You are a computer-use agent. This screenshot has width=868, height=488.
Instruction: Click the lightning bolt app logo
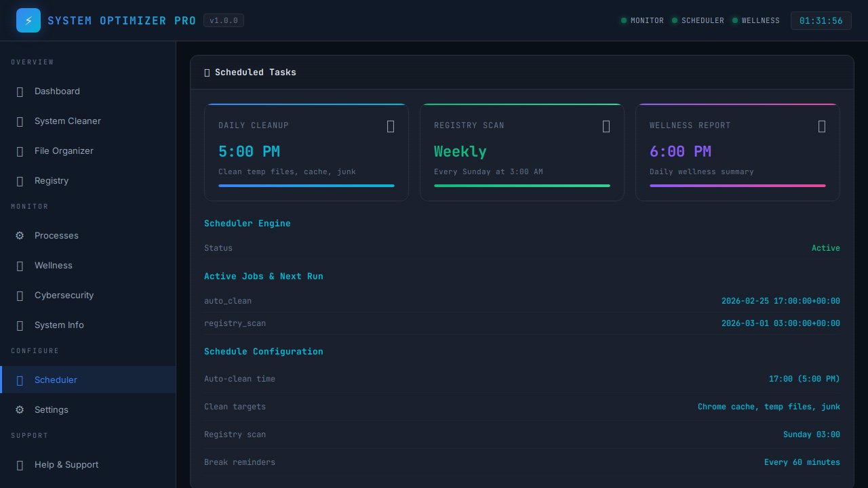pos(28,20)
